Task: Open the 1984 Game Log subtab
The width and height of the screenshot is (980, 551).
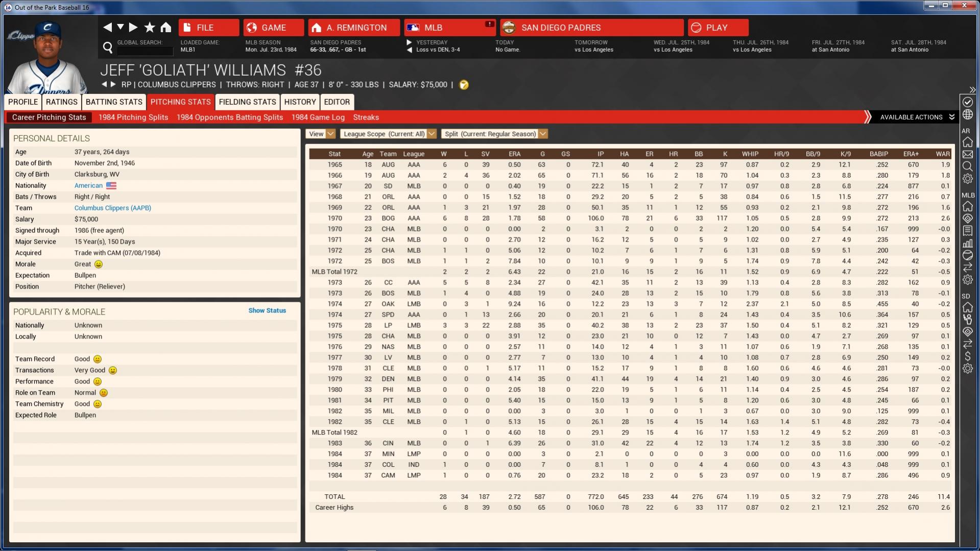Action: pos(318,117)
